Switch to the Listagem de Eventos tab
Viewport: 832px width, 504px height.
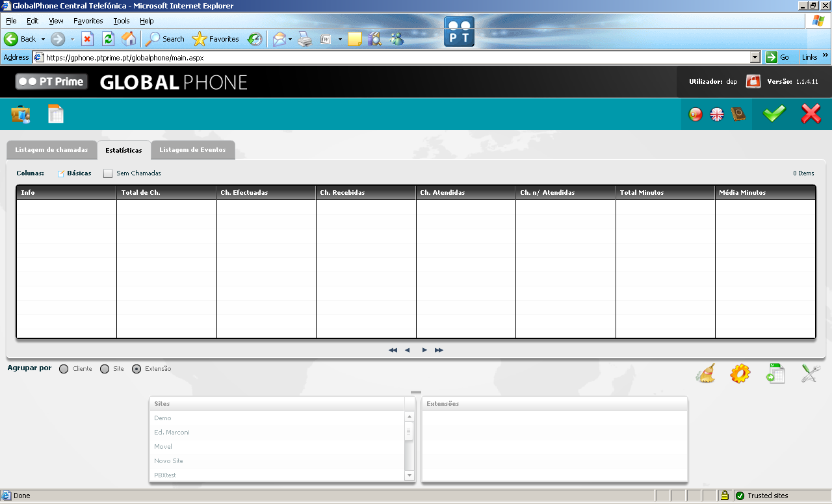pyautogui.click(x=192, y=150)
